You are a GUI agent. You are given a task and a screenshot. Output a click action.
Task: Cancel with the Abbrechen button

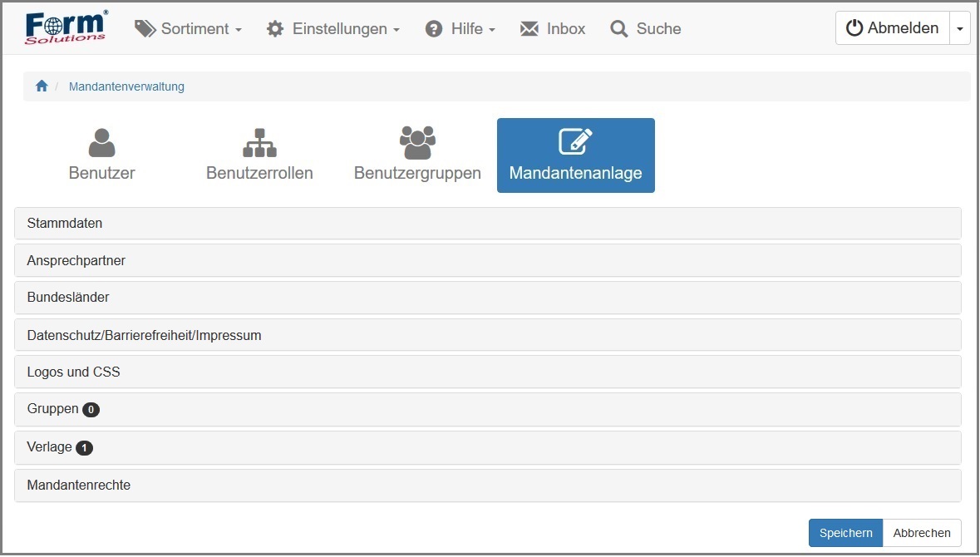(922, 533)
